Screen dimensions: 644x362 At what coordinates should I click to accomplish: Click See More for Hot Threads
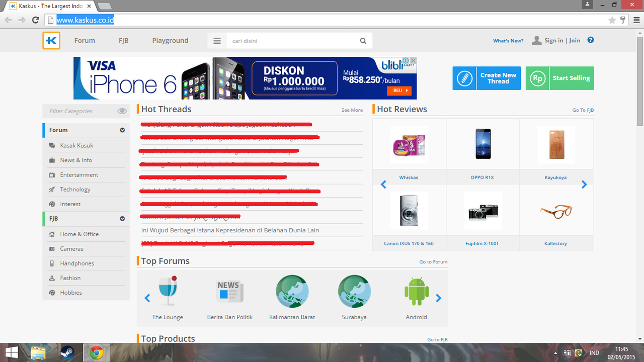tap(352, 110)
